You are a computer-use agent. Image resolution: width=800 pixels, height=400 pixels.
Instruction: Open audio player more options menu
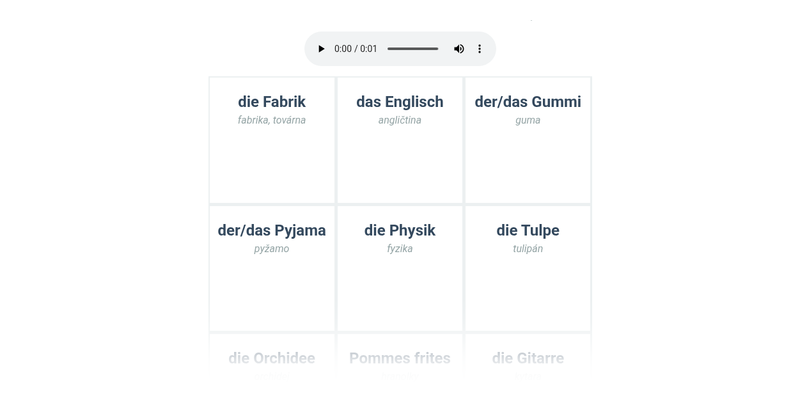[480, 49]
